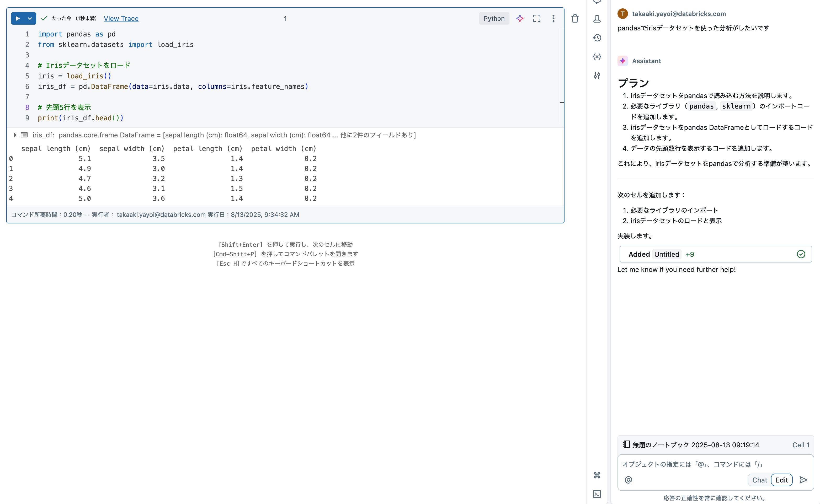Open the experiments flask panel
The image size is (820, 504).
pos(597,19)
